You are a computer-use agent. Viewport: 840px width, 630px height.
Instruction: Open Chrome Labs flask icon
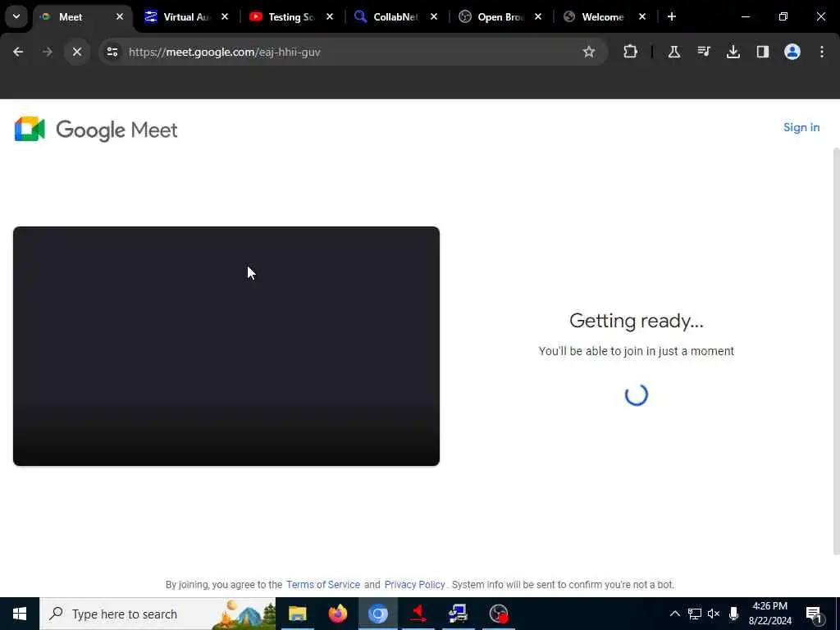coord(674,52)
